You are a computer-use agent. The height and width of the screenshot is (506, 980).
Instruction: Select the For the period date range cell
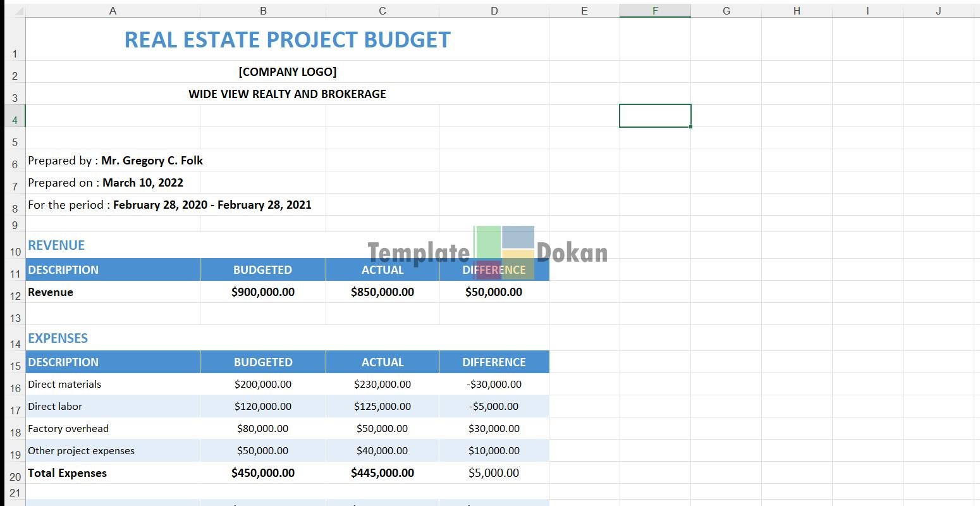click(169, 205)
